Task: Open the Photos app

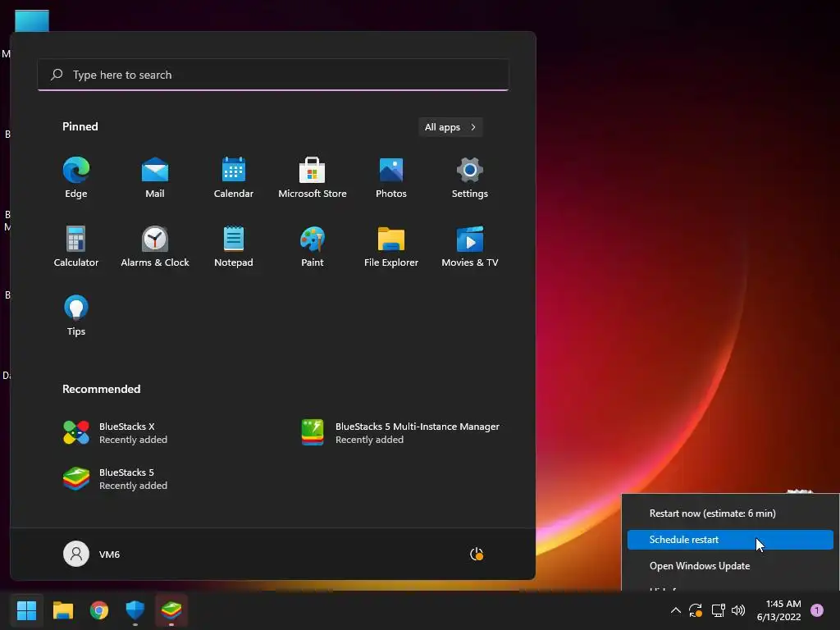Action: tap(391, 178)
